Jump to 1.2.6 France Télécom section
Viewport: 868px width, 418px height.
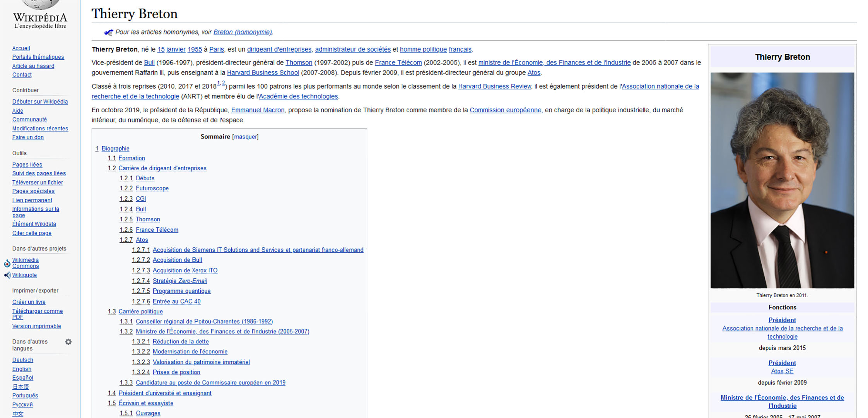click(x=157, y=230)
